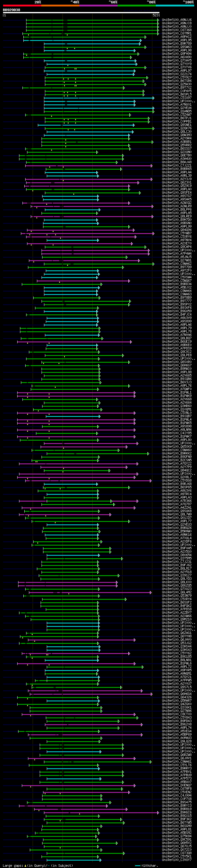Click hit label UniRef100_A2WLR9
Image resolution: width=197 pixels, height=868 pixels.
(x=177, y=206)
